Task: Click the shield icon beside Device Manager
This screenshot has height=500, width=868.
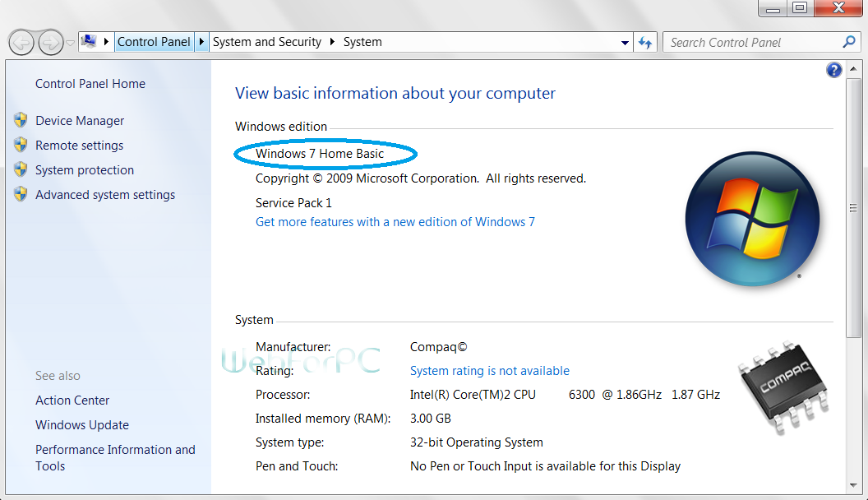Action: pyautogui.click(x=21, y=119)
